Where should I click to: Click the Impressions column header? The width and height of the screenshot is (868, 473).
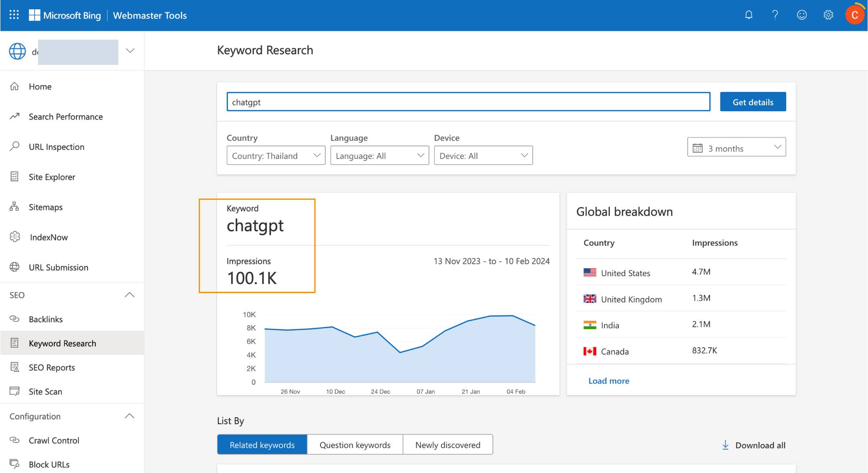[715, 243]
